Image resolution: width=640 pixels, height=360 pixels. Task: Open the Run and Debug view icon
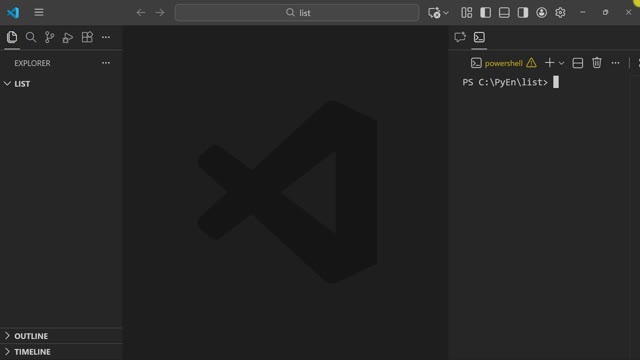click(x=68, y=38)
